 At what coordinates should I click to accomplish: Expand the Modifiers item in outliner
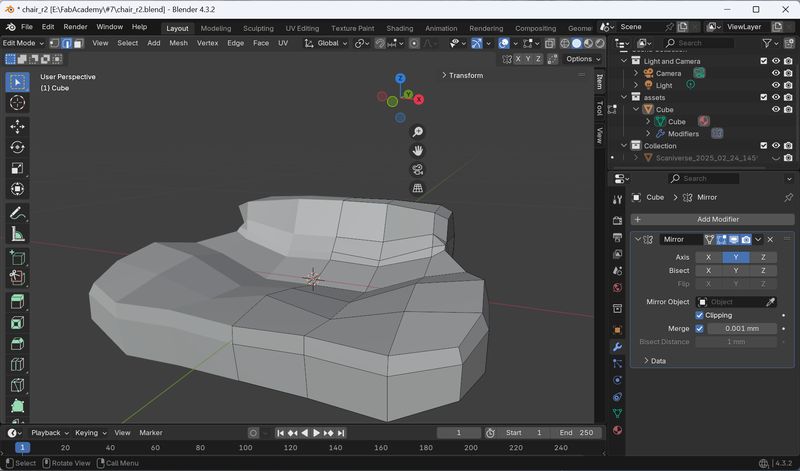(648, 134)
